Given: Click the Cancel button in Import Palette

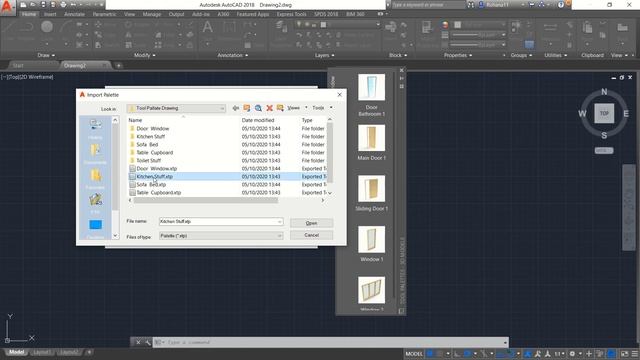Looking at the screenshot, I should pyautogui.click(x=311, y=235).
